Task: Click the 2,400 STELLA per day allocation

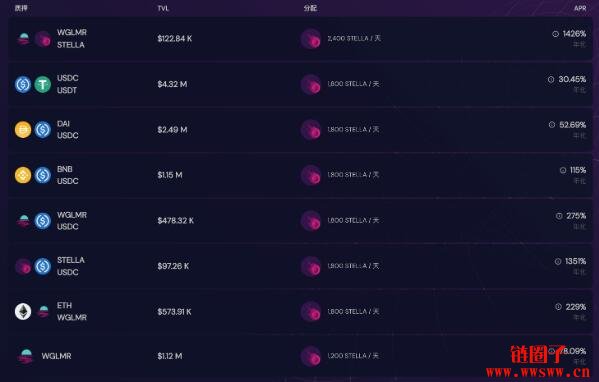Action: coord(354,39)
